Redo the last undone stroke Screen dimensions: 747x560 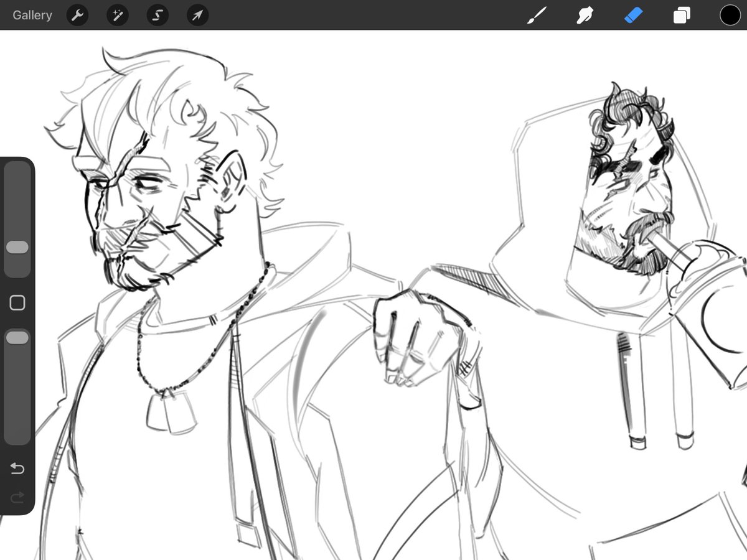coord(17,497)
